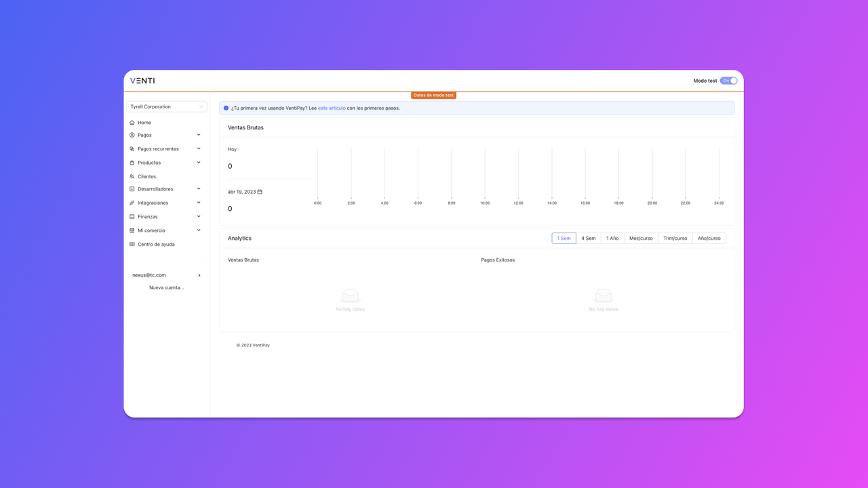Click the 'Pagos Exitosos' heading

pyautogui.click(x=498, y=260)
